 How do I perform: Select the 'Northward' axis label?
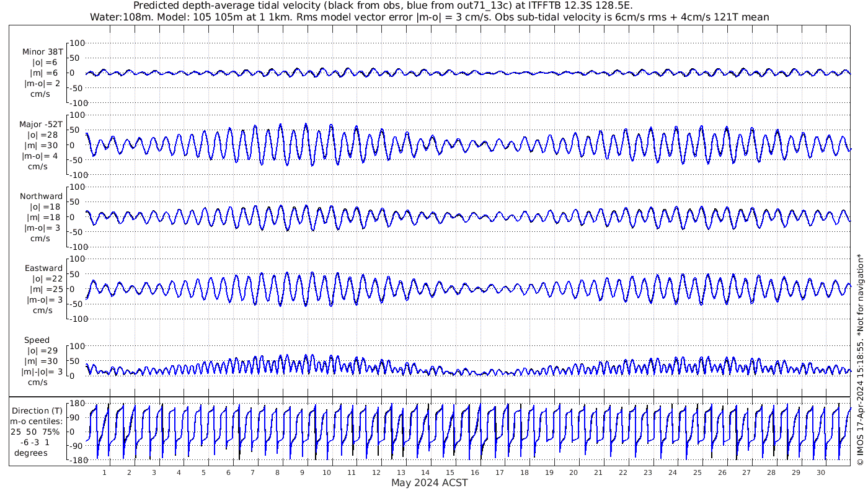point(42,197)
